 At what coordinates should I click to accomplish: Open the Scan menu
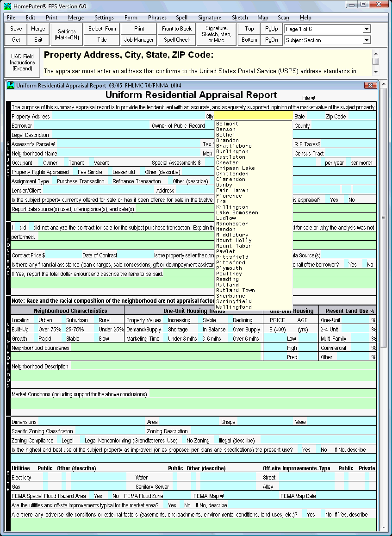pos(283,18)
